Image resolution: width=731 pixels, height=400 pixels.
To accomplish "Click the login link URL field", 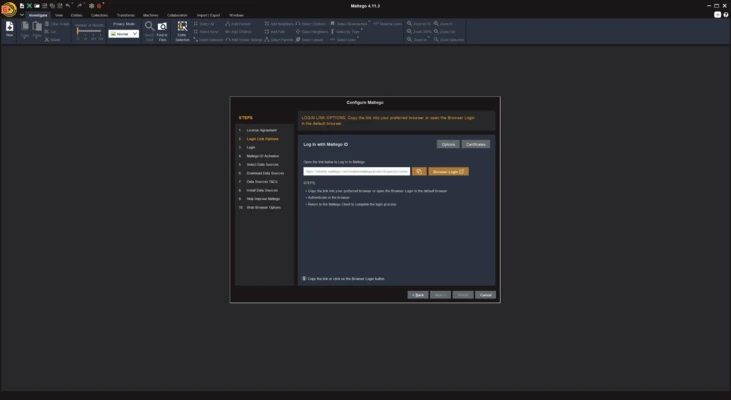I will pos(357,172).
